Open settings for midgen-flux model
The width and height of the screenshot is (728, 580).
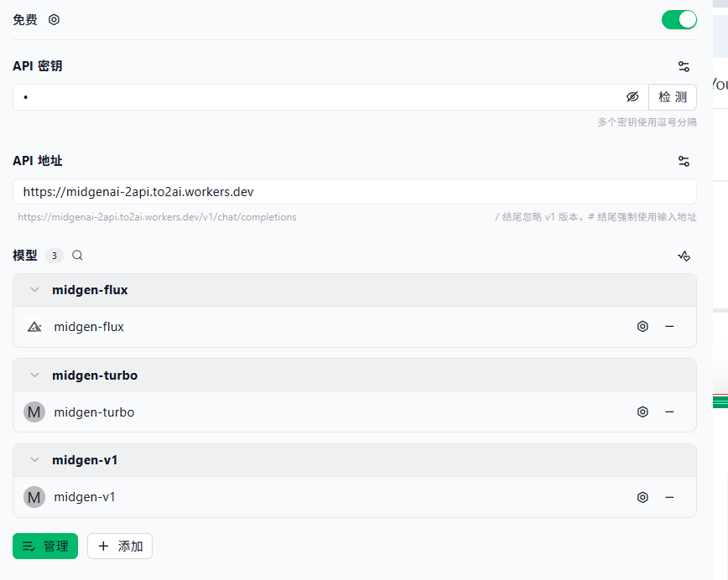pos(642,327)
